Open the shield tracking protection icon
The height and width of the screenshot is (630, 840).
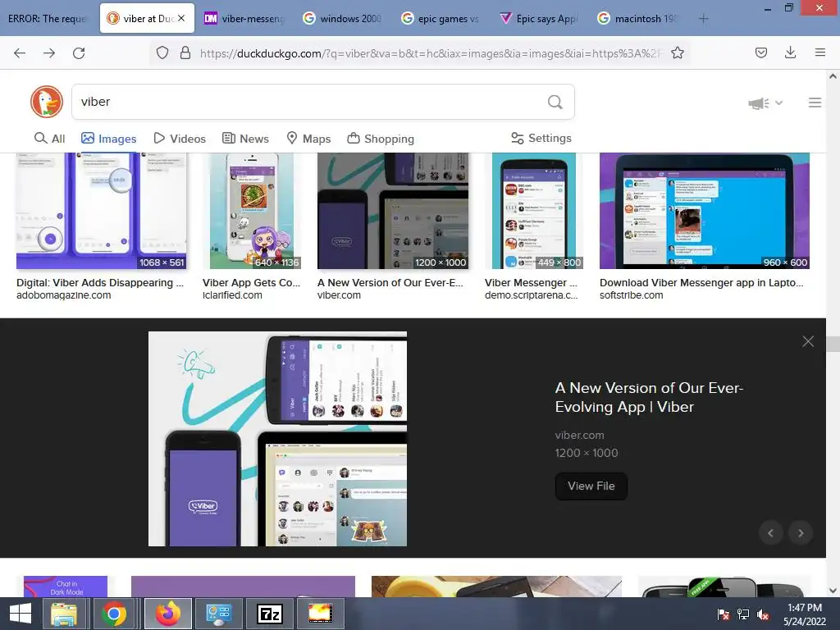pos(162,52)
